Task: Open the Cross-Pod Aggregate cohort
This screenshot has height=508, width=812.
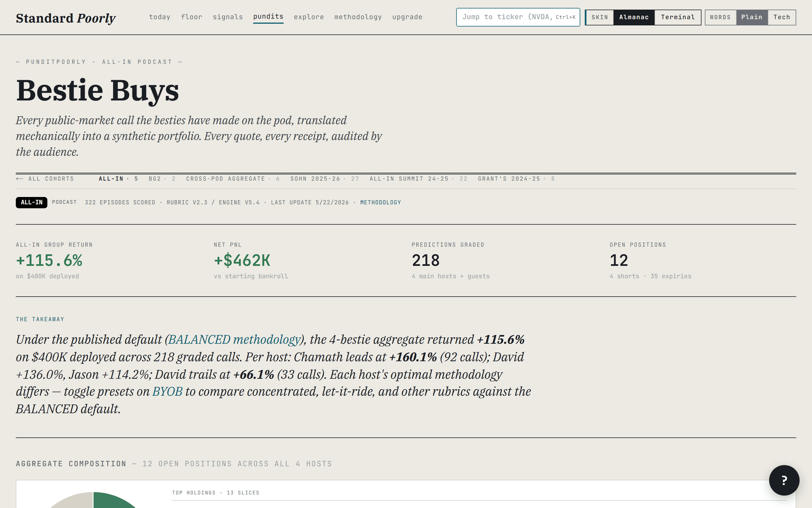Action: click(233, 179)
